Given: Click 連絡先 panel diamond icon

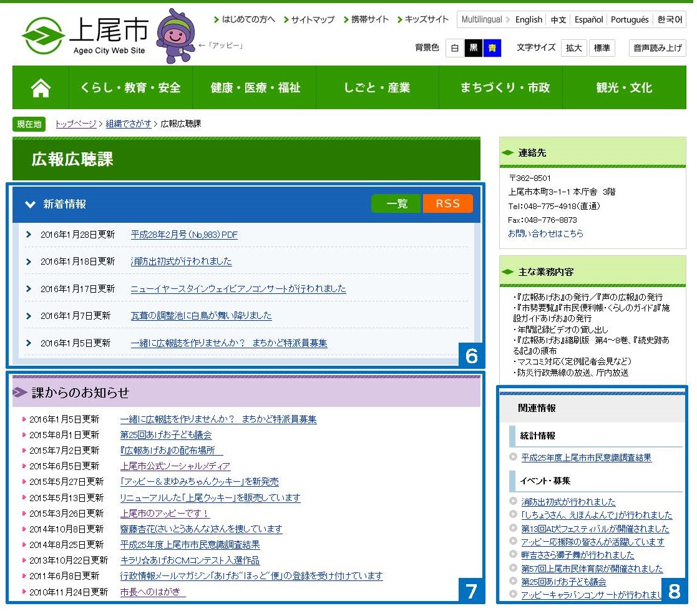Looking at the screenshot, I should 508,152.
